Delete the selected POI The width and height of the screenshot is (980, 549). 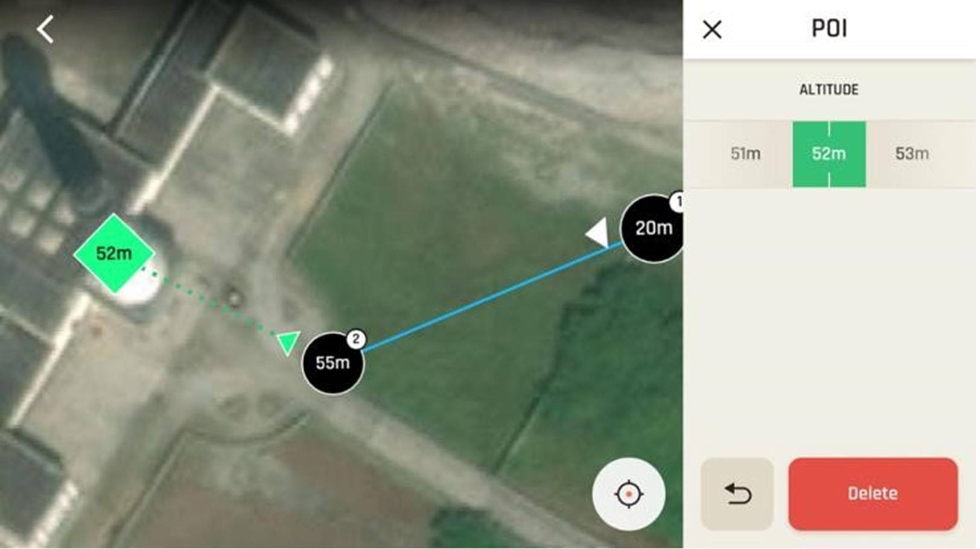click(x=873, y=493)
